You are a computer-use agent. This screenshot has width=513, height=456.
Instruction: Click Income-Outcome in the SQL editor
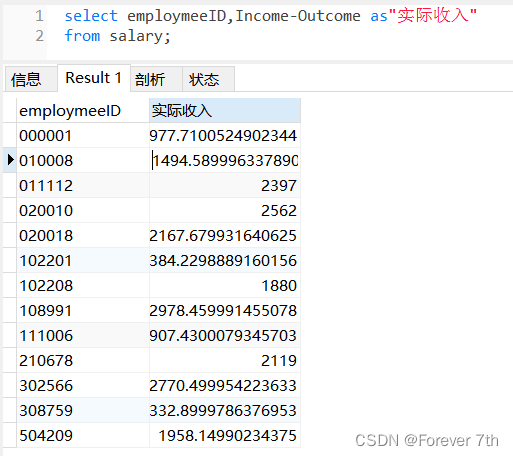[x=298, y=16]
